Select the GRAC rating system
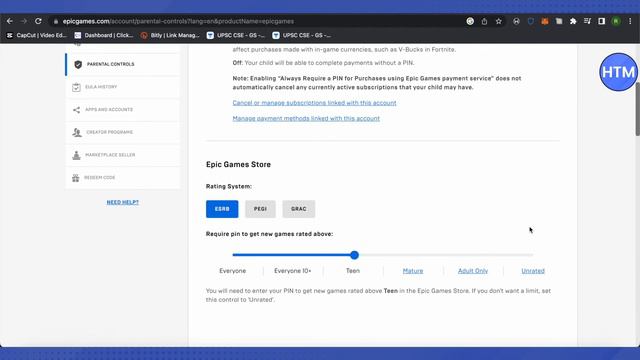This screenshot has width=640, height=360. click(299, 209)
